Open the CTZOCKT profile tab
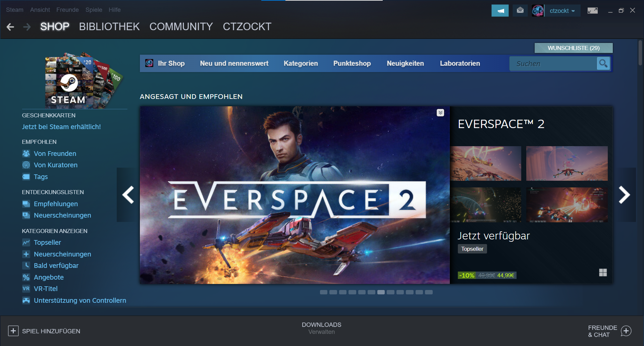 click(247, 26)
